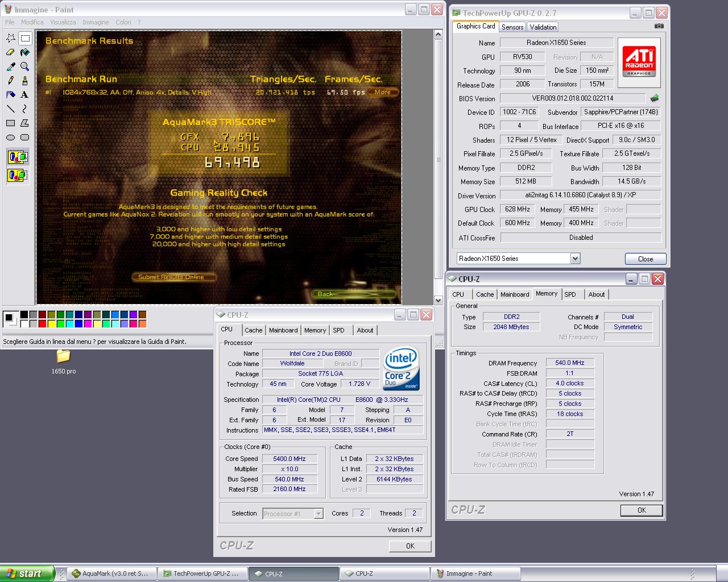Switch to AquaMark in the taskbar
The image size is (728, 582).
point(111,574)
